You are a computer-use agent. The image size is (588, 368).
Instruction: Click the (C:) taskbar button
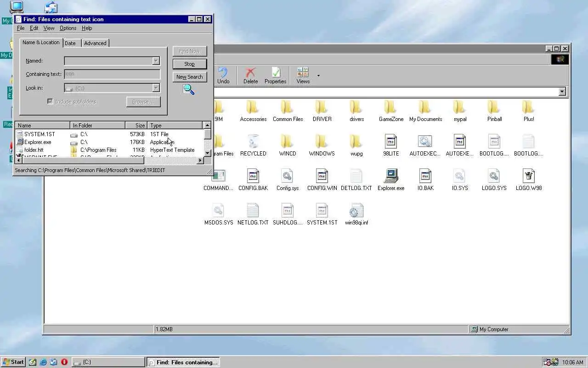108,362
